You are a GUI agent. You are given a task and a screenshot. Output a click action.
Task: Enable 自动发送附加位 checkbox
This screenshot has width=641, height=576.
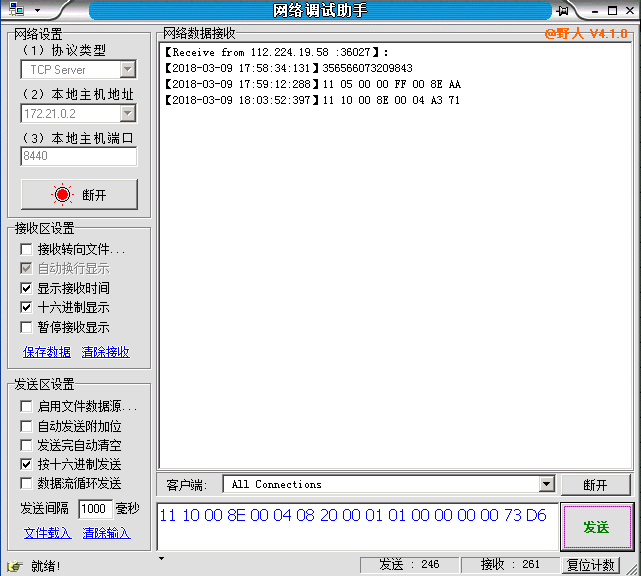[x=26, y=426]
